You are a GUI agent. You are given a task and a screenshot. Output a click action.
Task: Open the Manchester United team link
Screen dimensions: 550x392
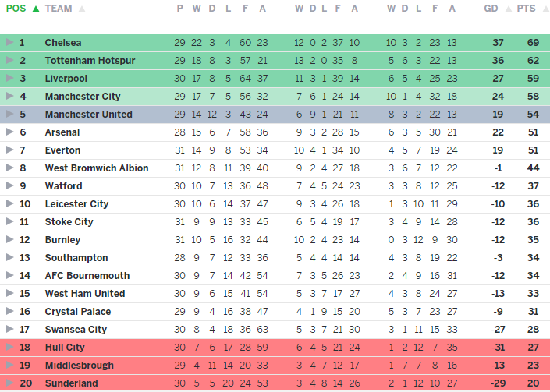pyautogui.click(x=88, y=115)
